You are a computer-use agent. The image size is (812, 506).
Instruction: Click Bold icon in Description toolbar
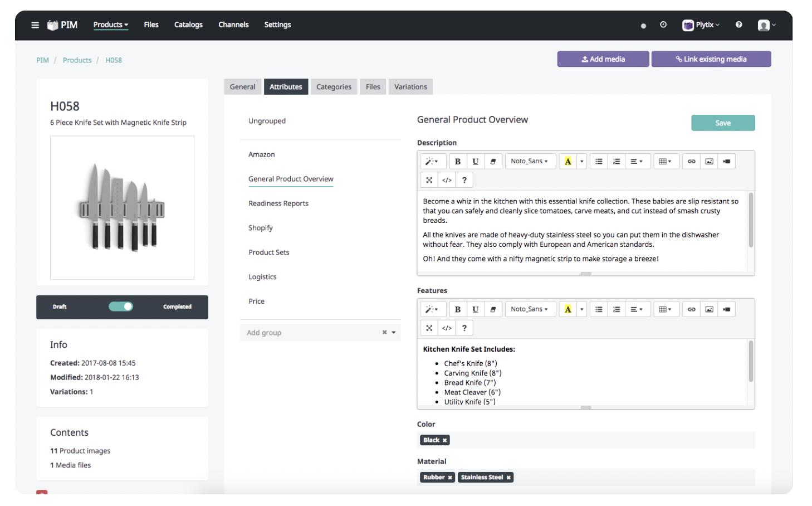click(x=457, y=162)
